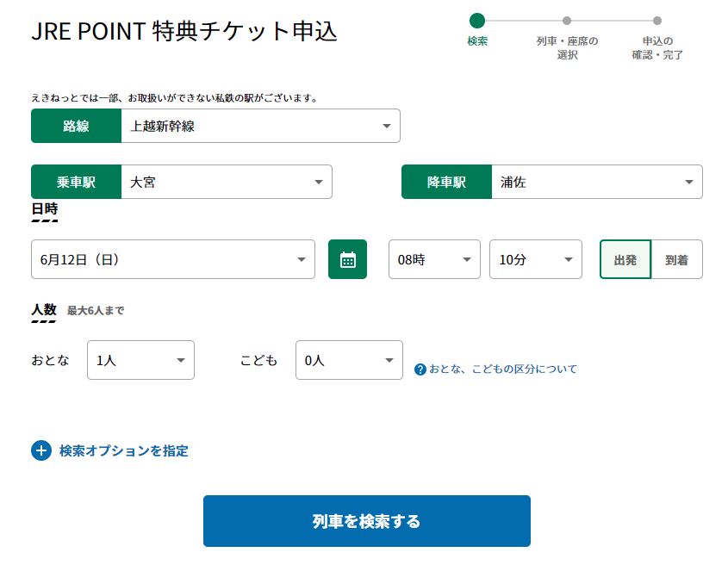Image resolution: width=728 pixels, height=571 pixels.
Task: Click the 列車を検索する search button
Action: [x=367, y=521]
